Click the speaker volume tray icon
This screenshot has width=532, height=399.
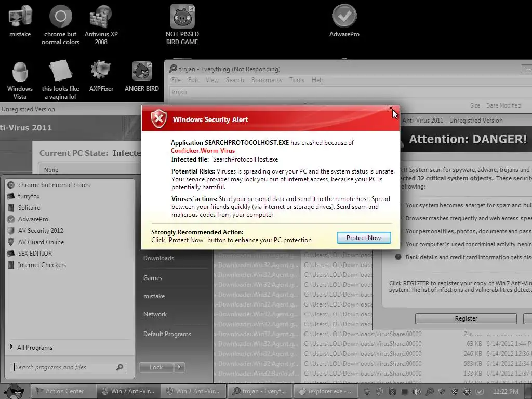point(417,392)
